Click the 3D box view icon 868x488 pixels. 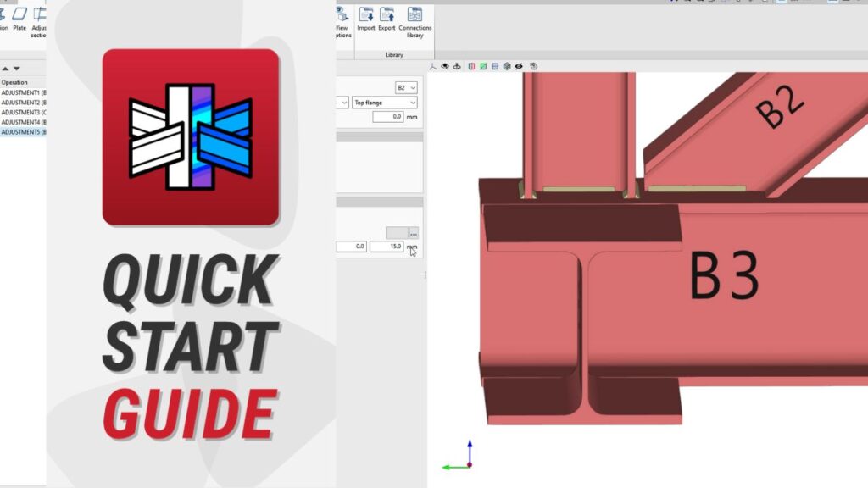[507, 66]
